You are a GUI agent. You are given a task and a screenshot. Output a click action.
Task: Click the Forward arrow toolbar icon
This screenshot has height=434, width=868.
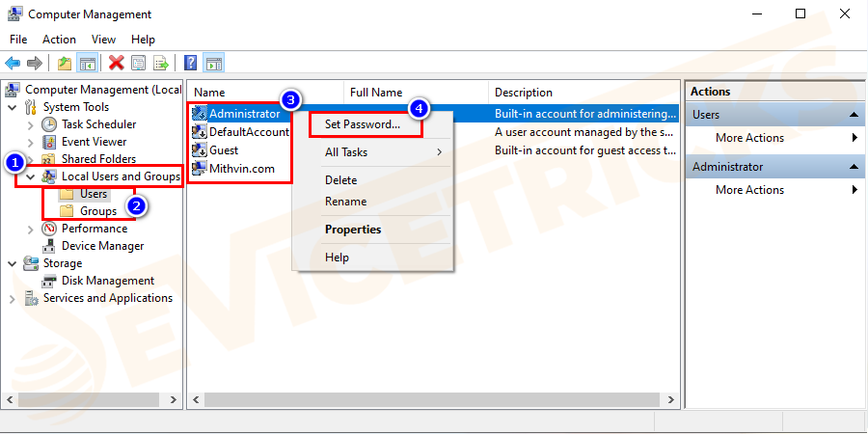(x=35, y=63)
